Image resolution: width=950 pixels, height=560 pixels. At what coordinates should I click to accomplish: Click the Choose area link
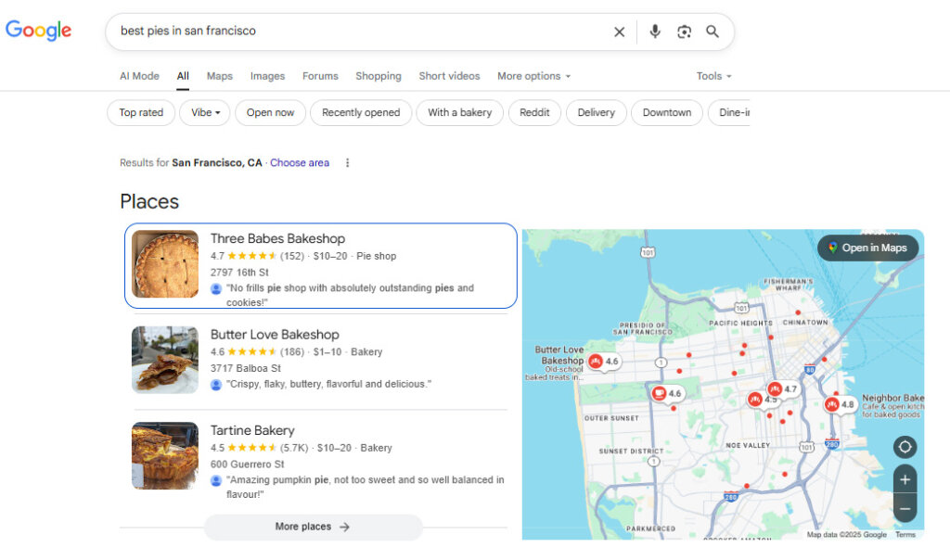[x=300, y=163]
